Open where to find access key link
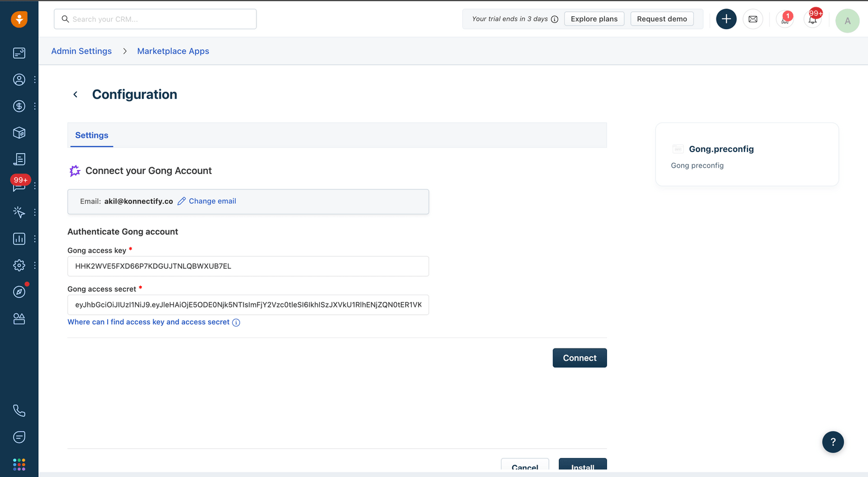 click(149, 322)
